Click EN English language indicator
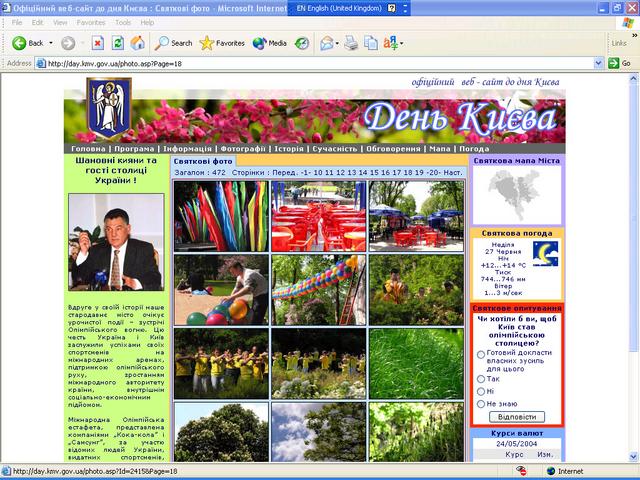Screen dimensions: 640x480 [x=339, y=8]
